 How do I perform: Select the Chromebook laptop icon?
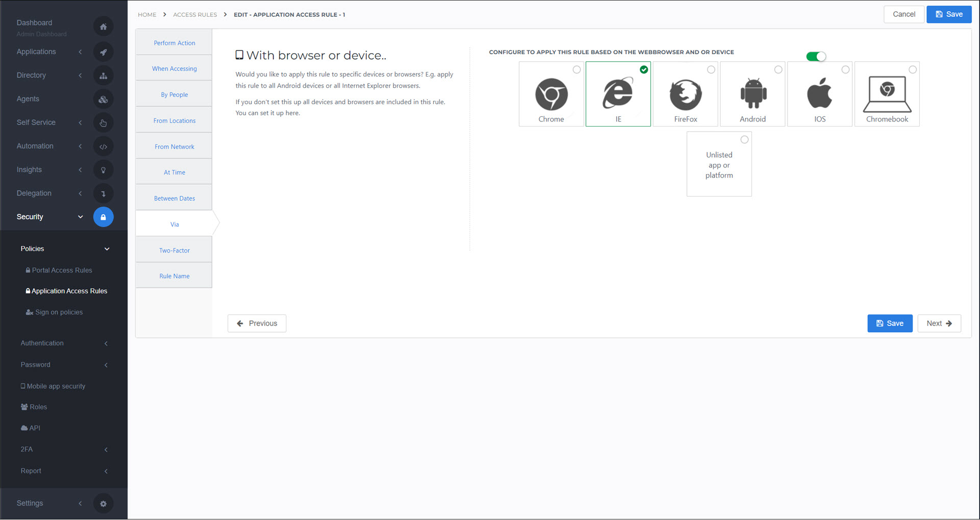pyautogui.click(x=887, y=94)
